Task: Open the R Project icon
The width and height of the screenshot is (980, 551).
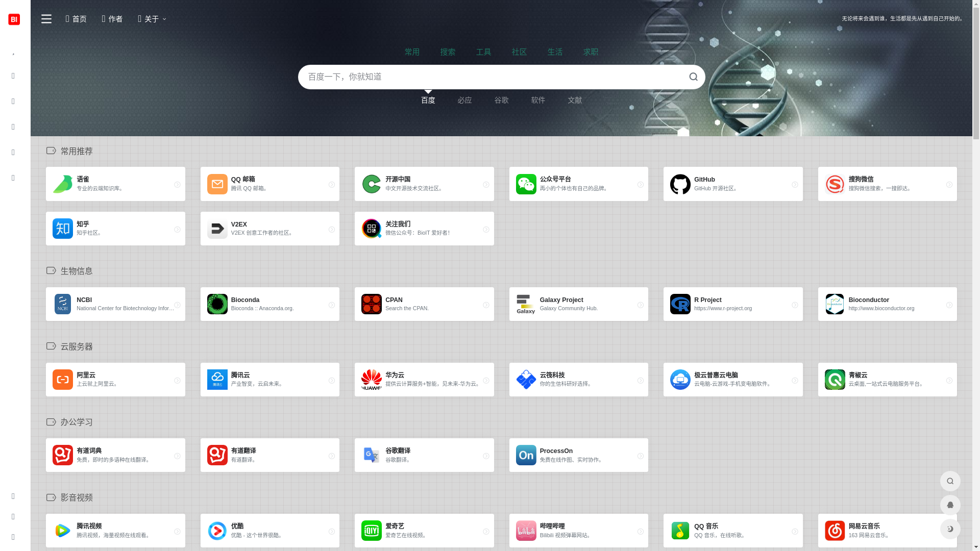Action: (680, 304)
